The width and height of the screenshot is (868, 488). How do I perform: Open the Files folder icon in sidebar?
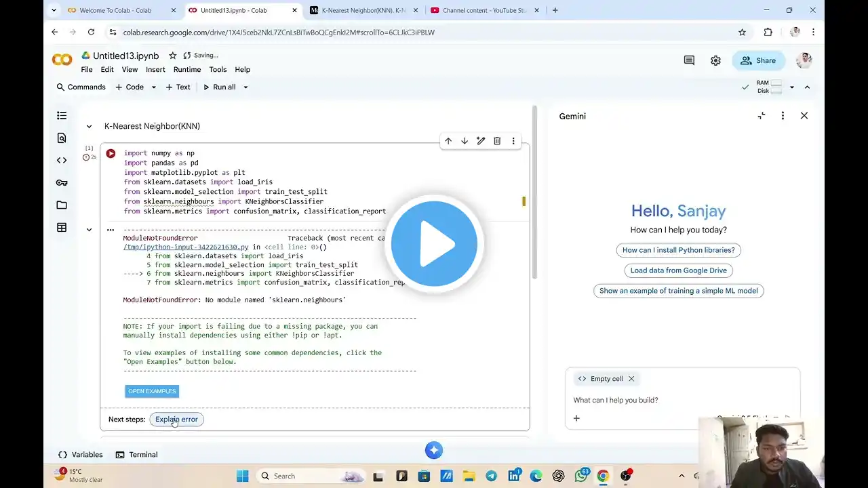pyautogui.click(x=62, y=205)
